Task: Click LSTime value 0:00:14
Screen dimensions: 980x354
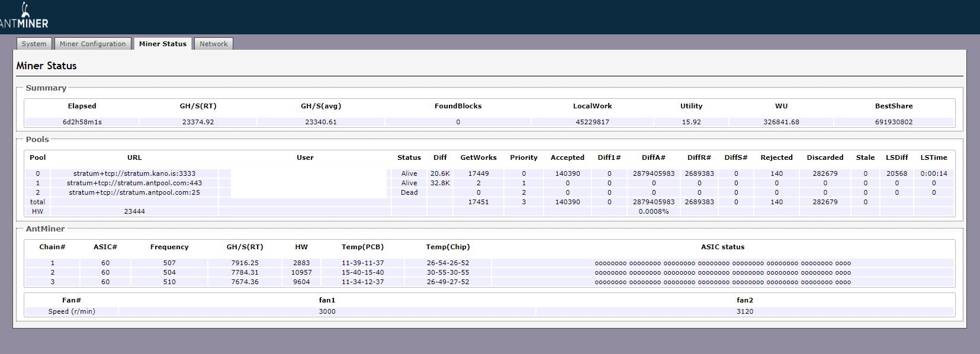Action: (934, 173)
